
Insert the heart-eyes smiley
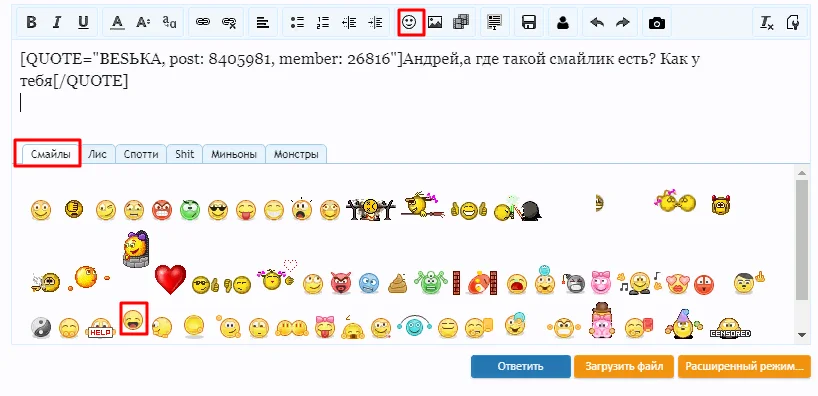[678, 284]
